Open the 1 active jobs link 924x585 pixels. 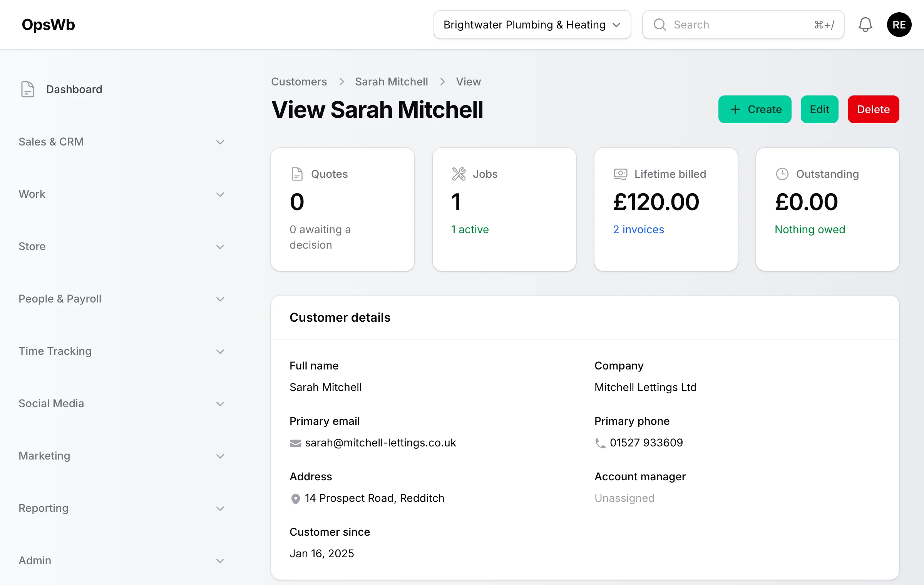click(x=470, y=229)
